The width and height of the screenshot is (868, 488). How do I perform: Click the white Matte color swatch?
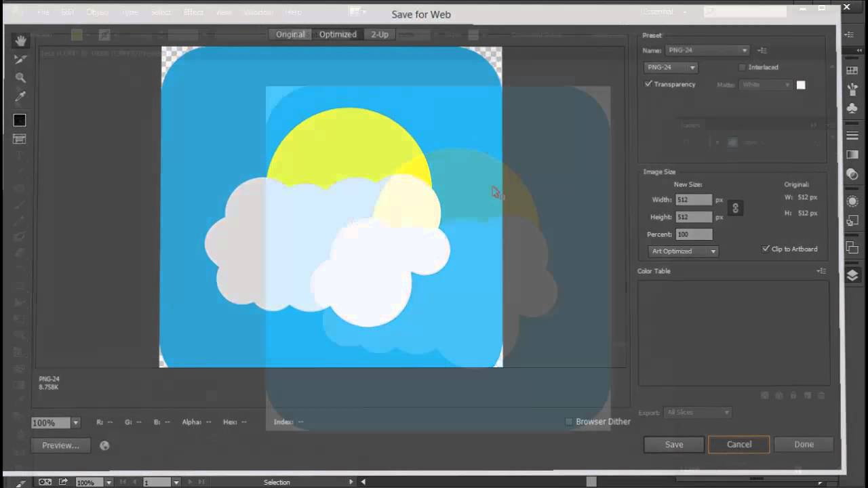tap(801, 85)
